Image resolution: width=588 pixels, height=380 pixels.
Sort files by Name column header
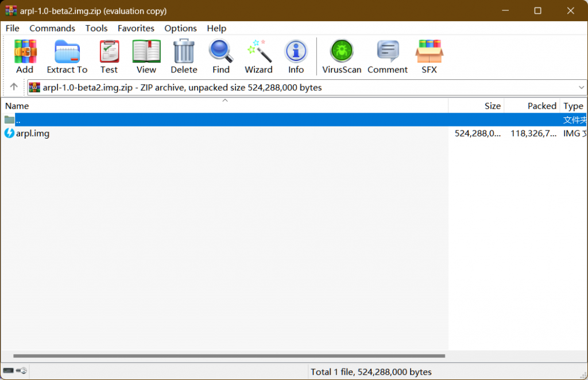225,106
